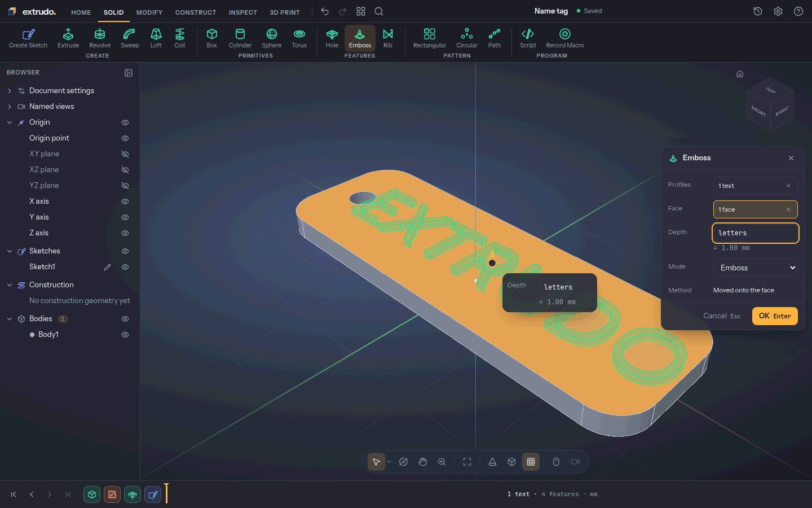Show the hidden XZ plane
This screenshot has height=508, width=812.
pos(125,170)
